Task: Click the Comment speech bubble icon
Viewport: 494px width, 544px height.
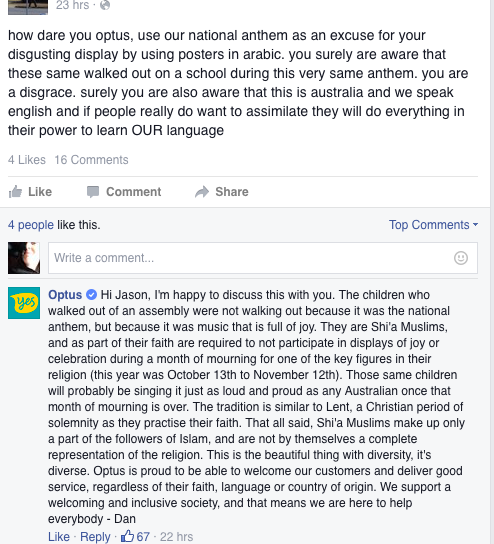Action: click(93, 192)
